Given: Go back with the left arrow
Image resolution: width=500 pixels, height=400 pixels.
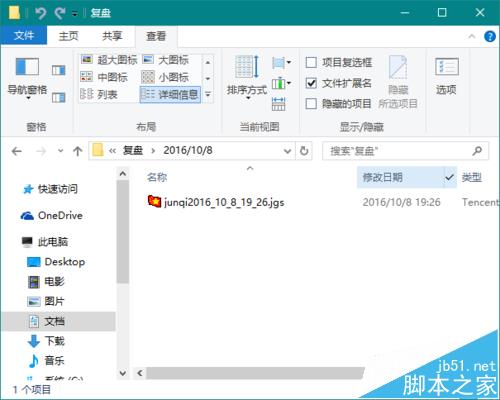Looking at the screenshot, I should pos(17,152).
